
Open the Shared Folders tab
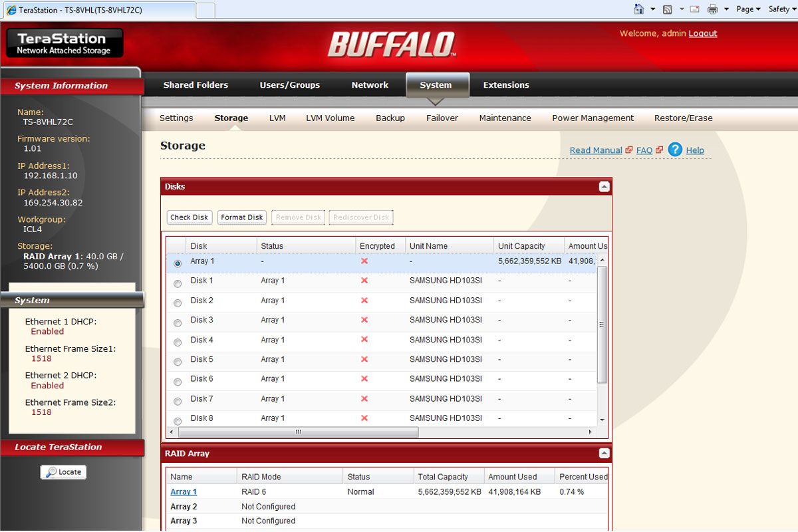tap(196, 85)
